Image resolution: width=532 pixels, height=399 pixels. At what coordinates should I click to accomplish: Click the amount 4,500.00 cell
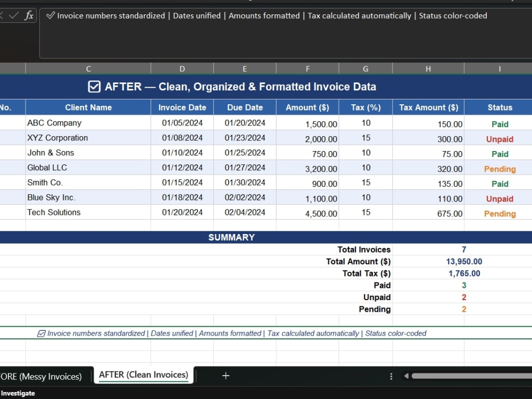pyautogui.click(x=307, y=212)
